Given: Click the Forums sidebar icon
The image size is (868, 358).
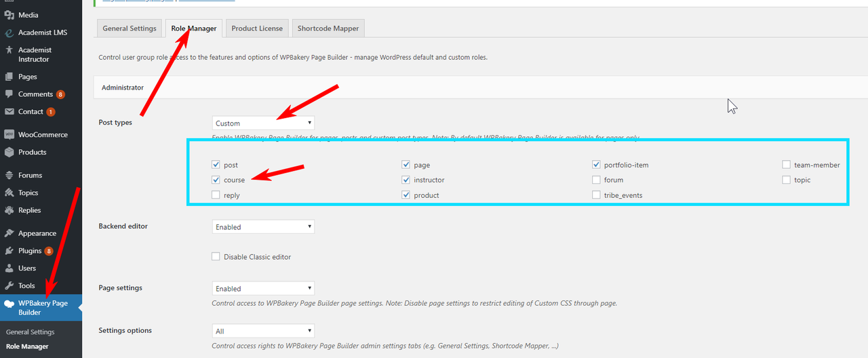Looking at the screenshot, I should click(x=9, y=176).
